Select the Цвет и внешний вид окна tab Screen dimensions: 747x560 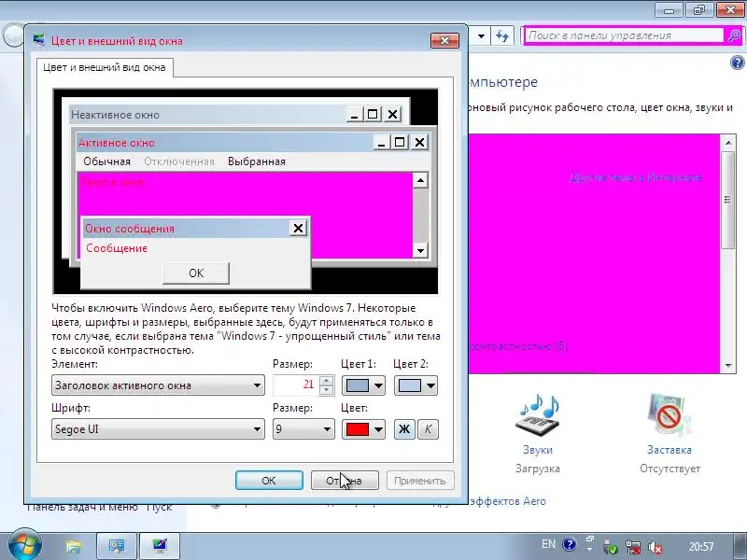[105, 67]
